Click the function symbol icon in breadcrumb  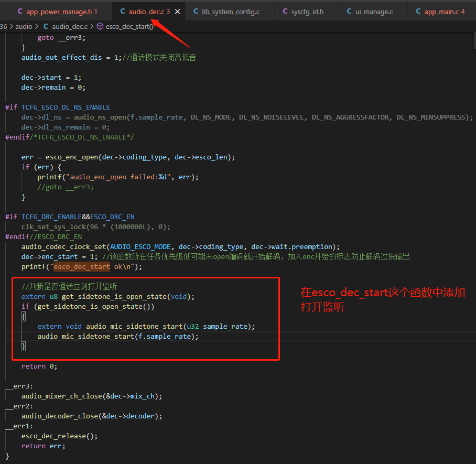[100, 26]
